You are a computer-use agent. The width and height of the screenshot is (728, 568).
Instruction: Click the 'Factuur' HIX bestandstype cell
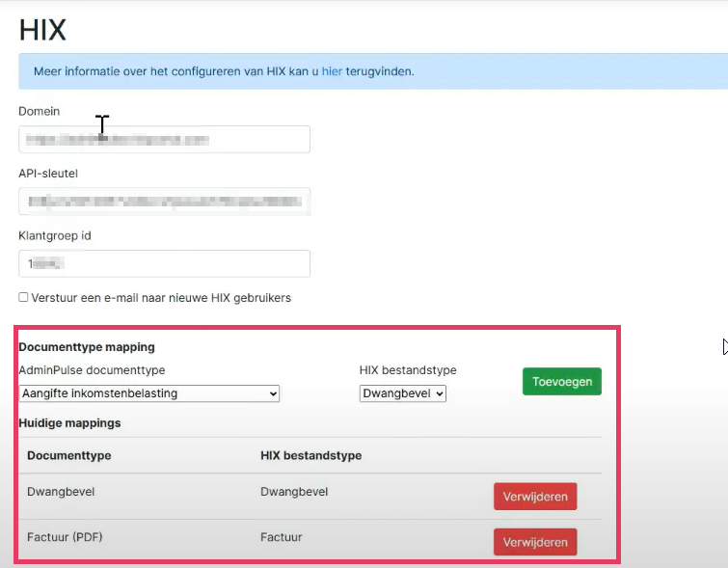pyautogui.click(x=282, y=537)
